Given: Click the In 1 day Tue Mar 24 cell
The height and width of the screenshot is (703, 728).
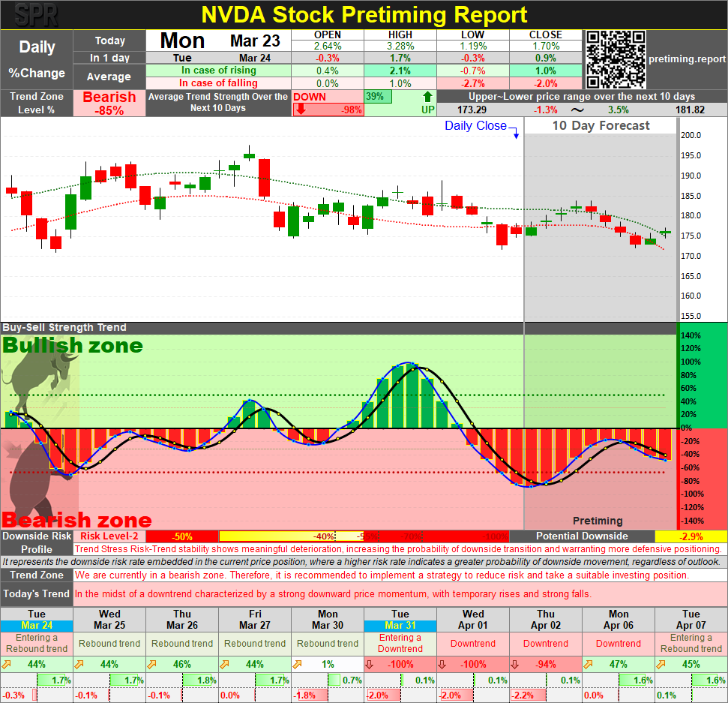Looking at the screenshot, I should 219,58.
